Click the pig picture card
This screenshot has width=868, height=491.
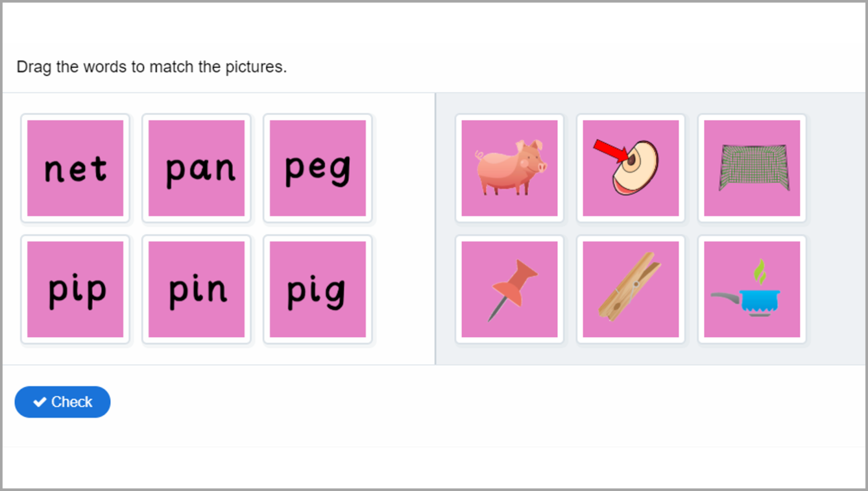[x=509, y=167]
